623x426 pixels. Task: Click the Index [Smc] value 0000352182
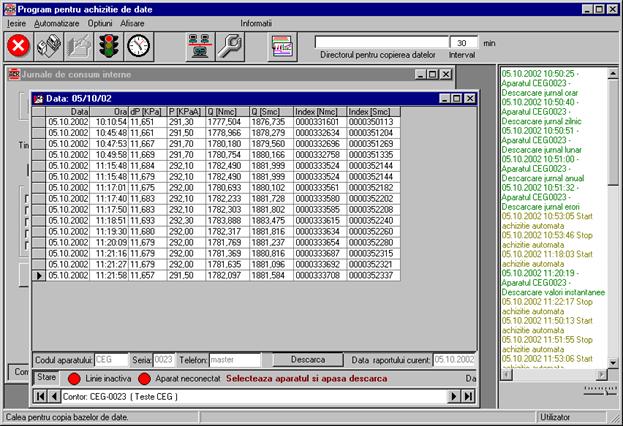point(373,188)
